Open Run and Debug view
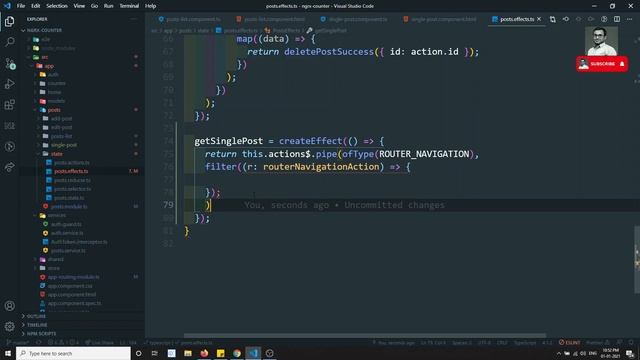This screenshot has width=640, height=360. (x=9, y=84)
